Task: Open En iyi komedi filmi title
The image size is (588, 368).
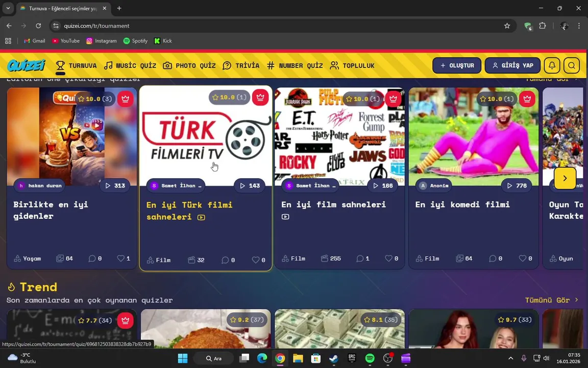Action: pos(462,204)
